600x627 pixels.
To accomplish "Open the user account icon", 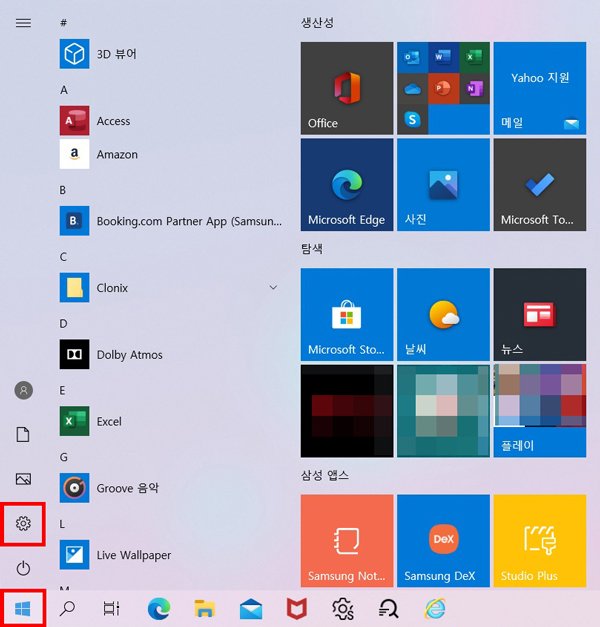I will [24, 390].
